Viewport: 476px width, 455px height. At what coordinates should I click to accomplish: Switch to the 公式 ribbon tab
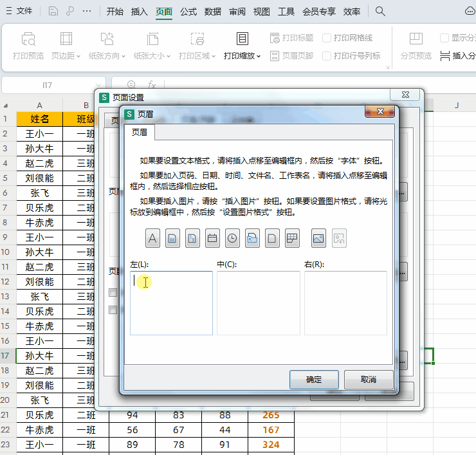[188, 12]
